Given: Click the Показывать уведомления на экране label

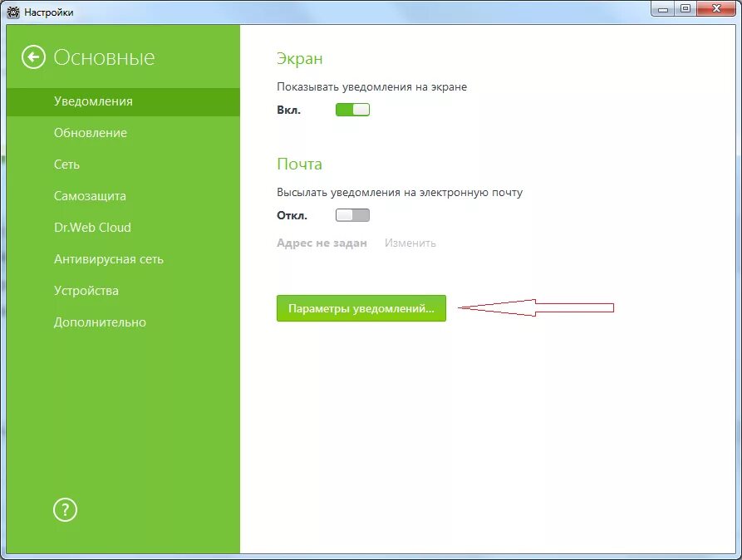Looking at the screenshot, I should (x=372, y=87).
